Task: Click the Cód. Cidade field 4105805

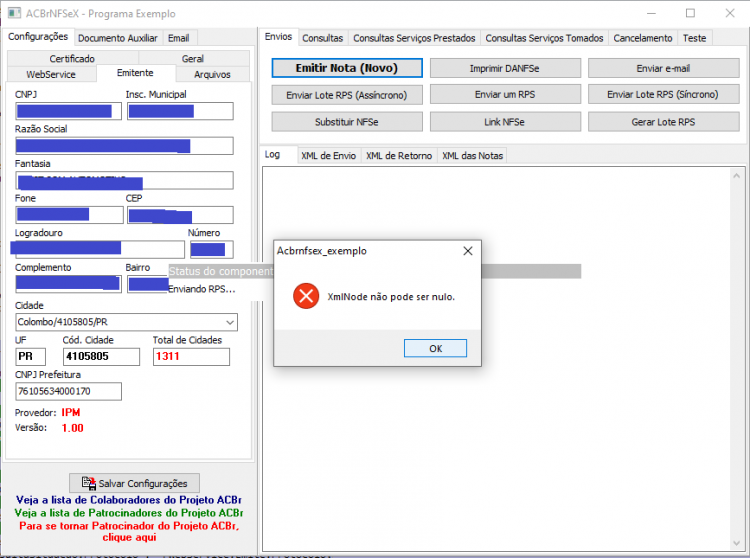Action: (x=101, y=357)
